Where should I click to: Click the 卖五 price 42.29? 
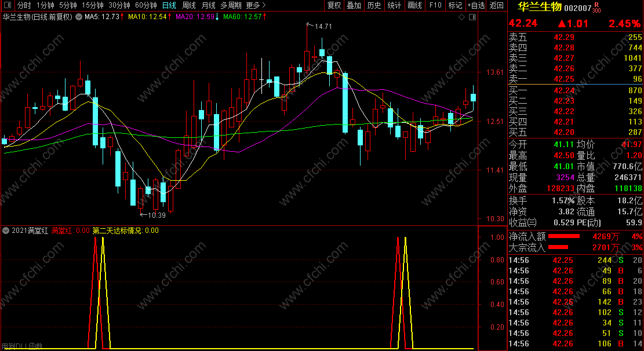point(564,37)
